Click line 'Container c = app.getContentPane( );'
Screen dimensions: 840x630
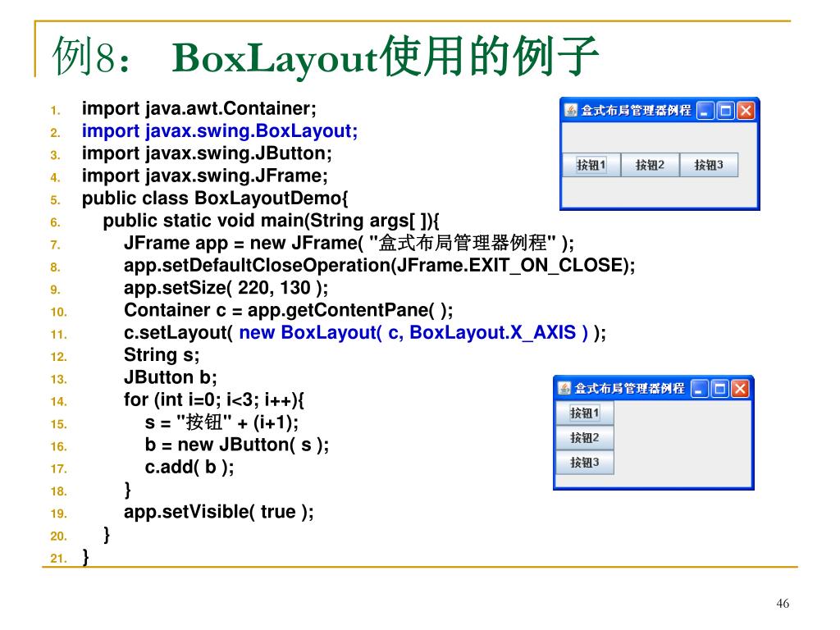288,311
